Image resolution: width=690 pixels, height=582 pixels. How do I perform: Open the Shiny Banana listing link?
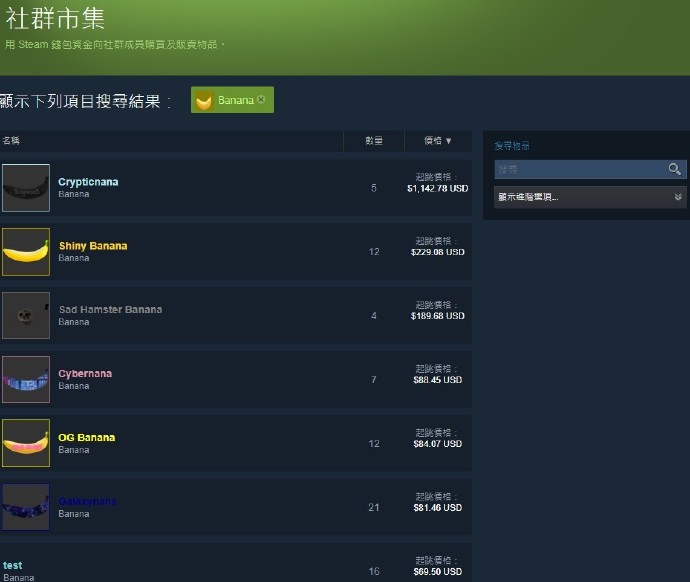tap(93, 246)
